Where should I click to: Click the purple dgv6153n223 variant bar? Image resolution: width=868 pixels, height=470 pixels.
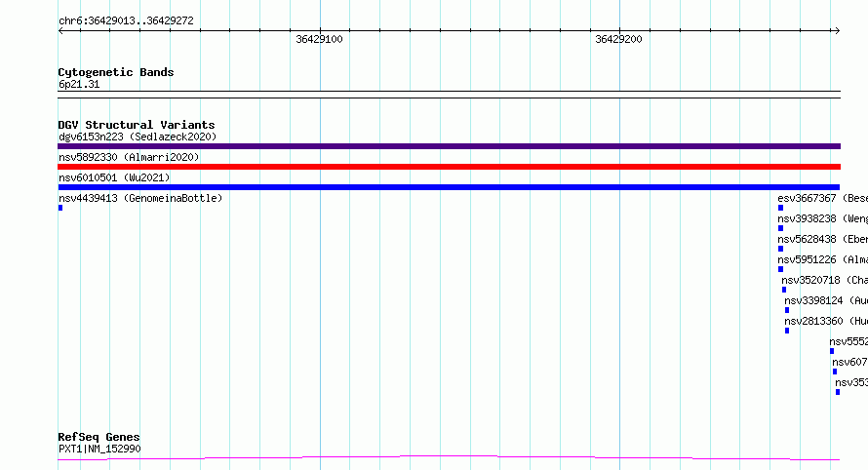point(449,146)
